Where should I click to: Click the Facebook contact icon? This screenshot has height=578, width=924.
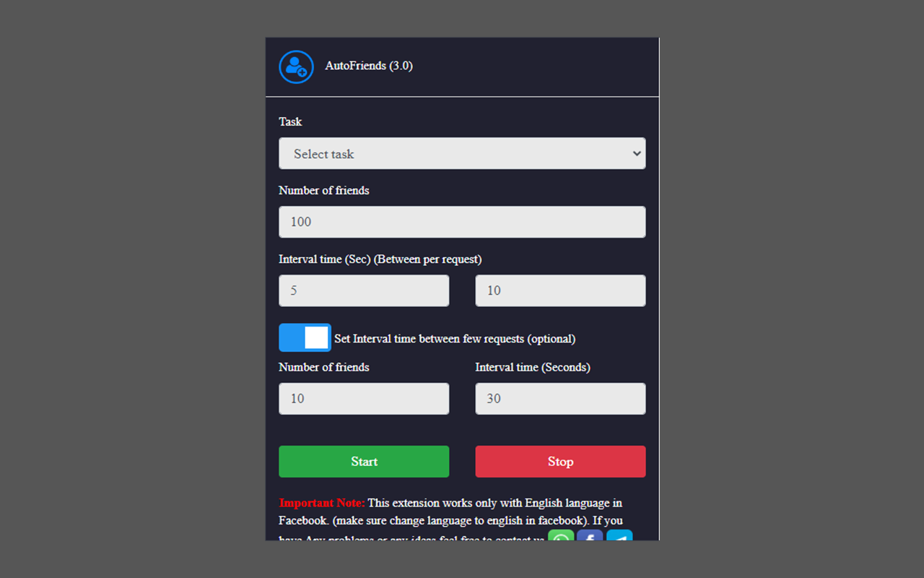(x=590, y=538)
